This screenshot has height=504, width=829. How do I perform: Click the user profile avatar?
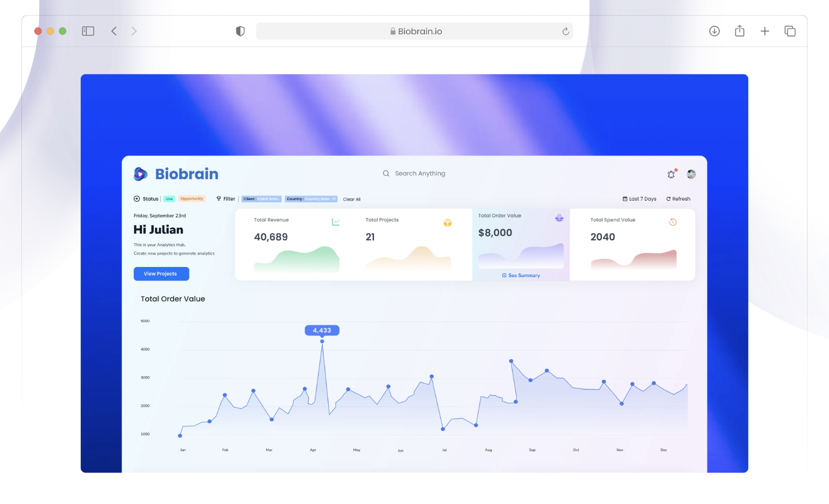coord(691,174)
